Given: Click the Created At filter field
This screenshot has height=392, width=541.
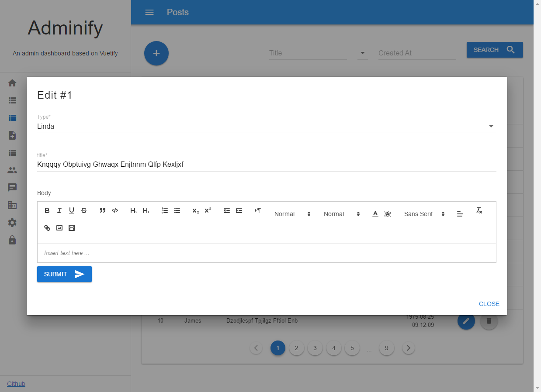Looking at the screenshot, I should (x=417, y=53).
